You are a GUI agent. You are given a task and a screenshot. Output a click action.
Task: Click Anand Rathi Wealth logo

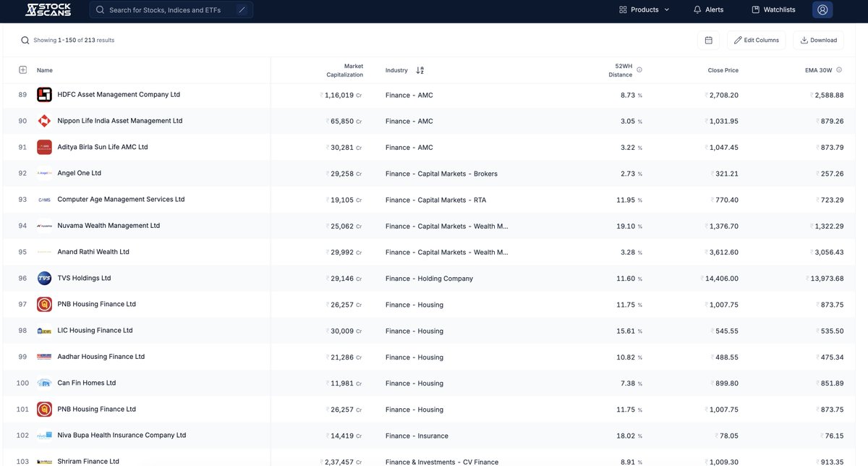click(x=44, y=252)
